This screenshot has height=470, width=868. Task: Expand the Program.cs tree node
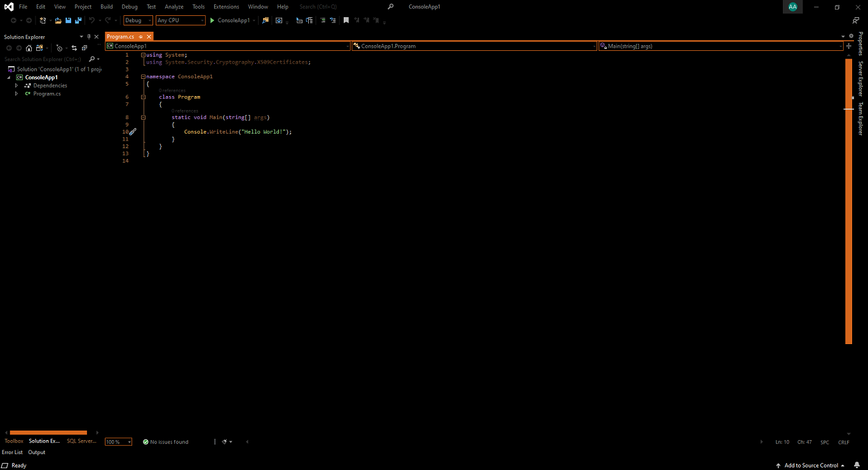17,93
